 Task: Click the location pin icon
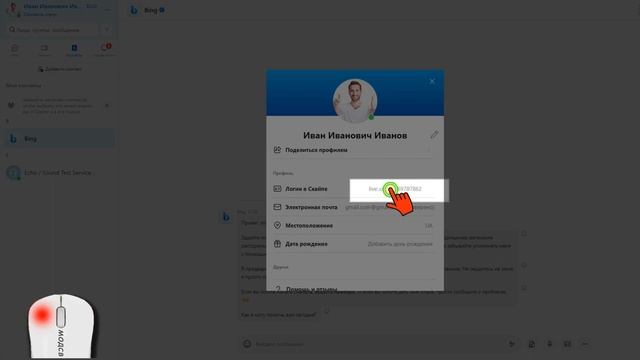tap(278, 225)
